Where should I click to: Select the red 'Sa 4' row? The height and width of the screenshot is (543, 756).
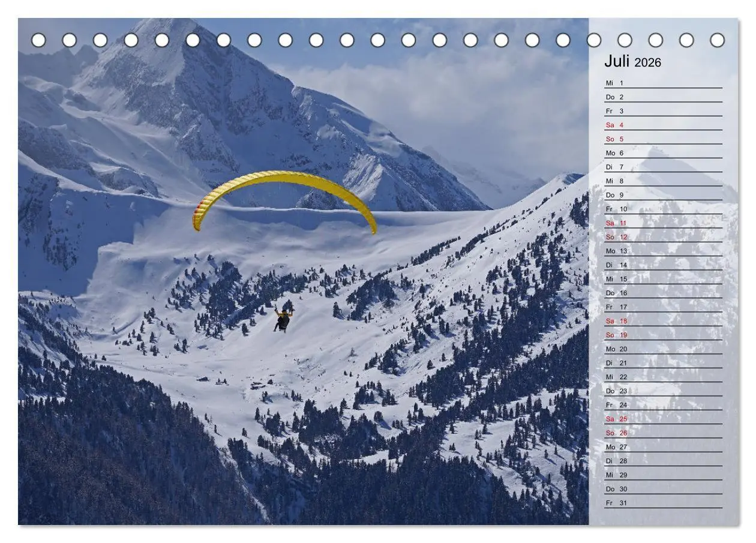[x=663, y=125]
